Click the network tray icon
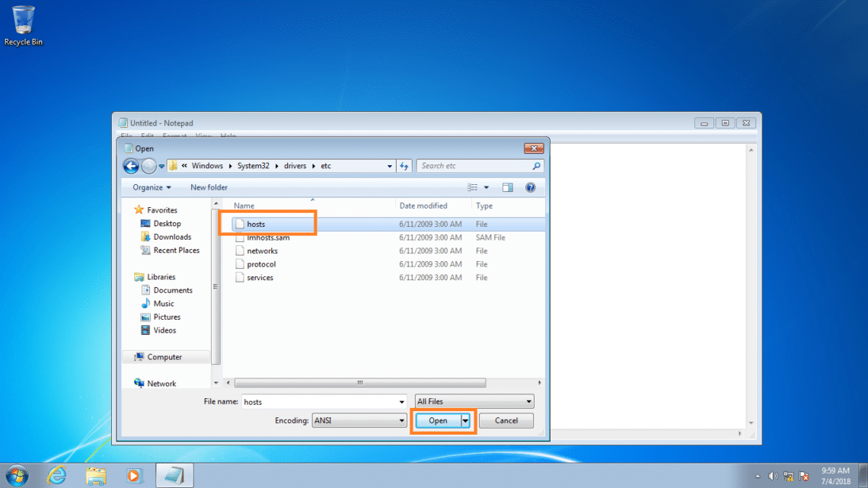The height and width of the screenshot is (488, 868). [789, 477]
